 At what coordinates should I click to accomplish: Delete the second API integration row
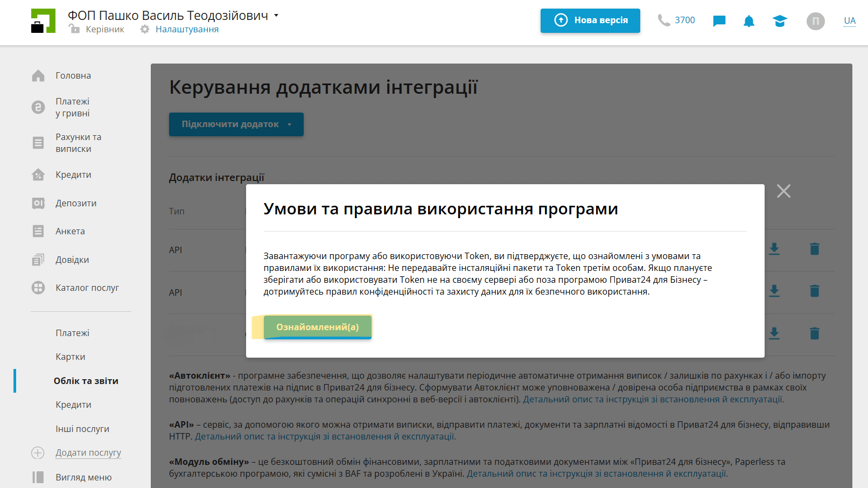click(x=815, y=291)
